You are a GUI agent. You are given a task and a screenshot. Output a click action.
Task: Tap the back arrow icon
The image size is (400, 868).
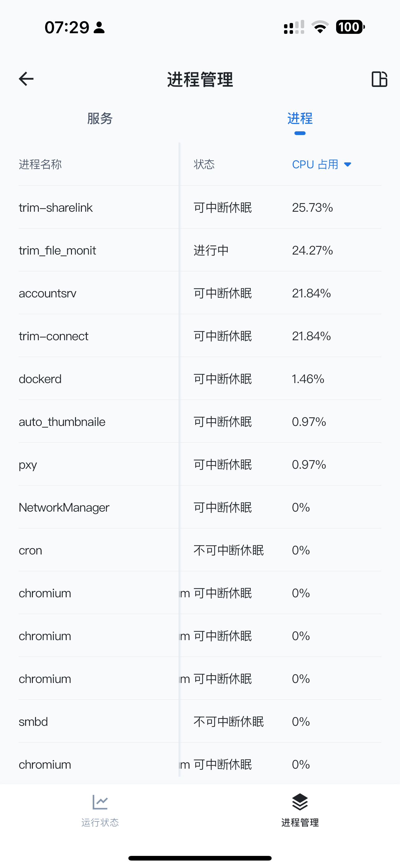coord(26,79)
